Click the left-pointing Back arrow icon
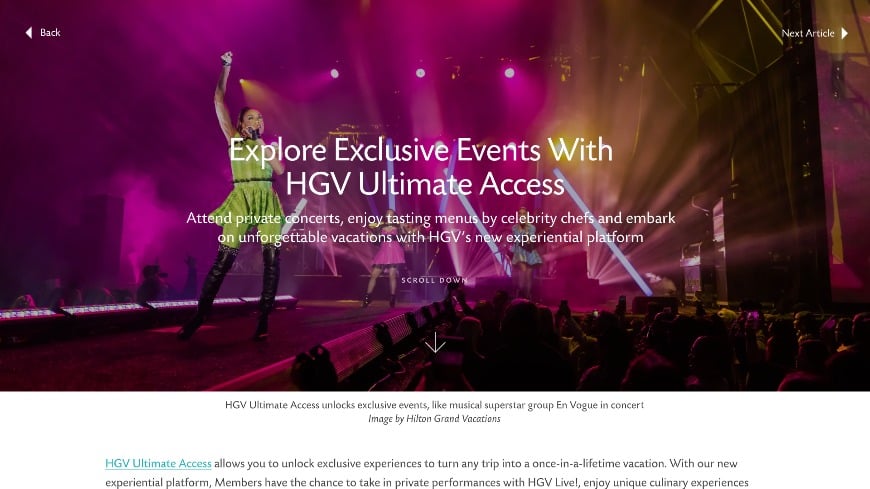 29,33
